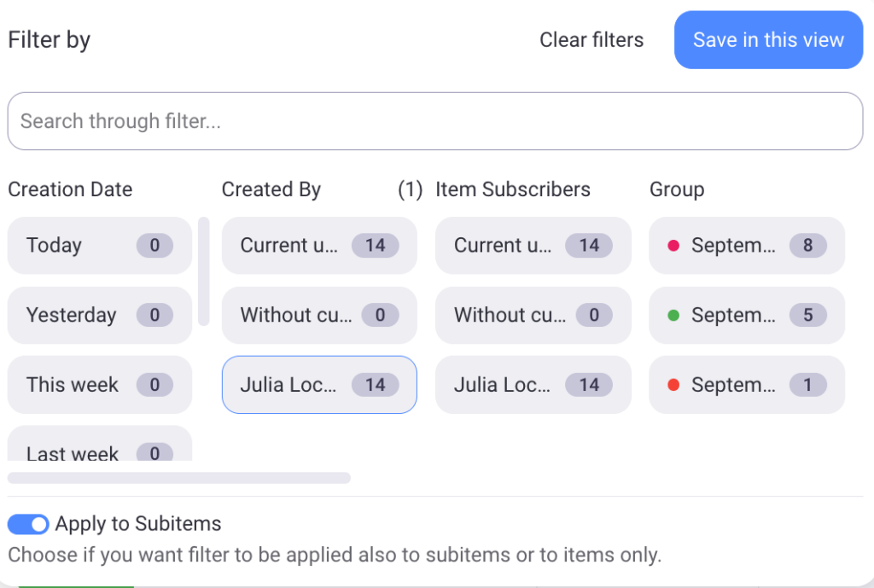Focus the Search through filter field

point(434,121)
